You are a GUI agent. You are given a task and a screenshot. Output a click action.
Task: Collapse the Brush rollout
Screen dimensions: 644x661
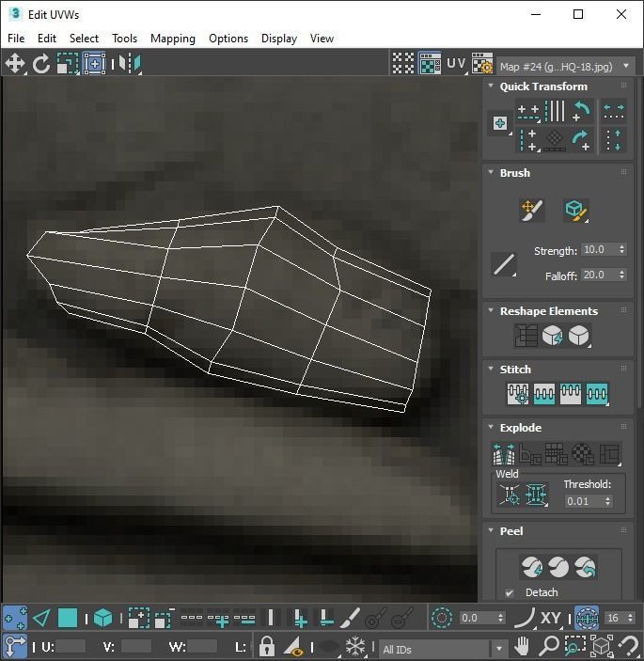[491, 172]
